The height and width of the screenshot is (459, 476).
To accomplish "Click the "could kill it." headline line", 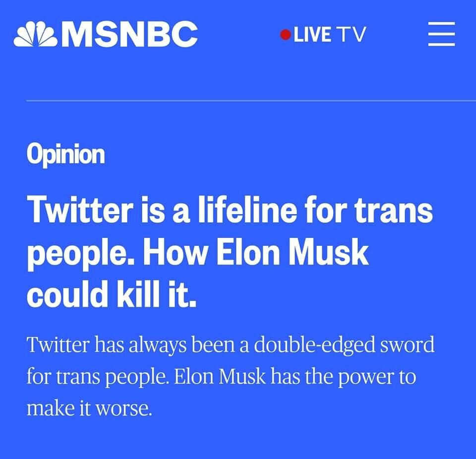I will coord(112,295).
